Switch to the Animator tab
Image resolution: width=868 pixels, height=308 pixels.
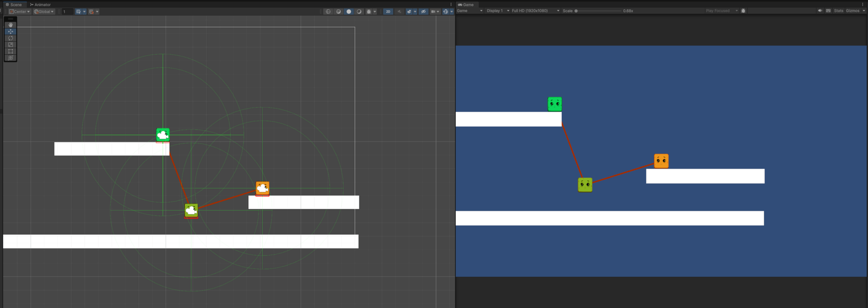click(40, 5)
